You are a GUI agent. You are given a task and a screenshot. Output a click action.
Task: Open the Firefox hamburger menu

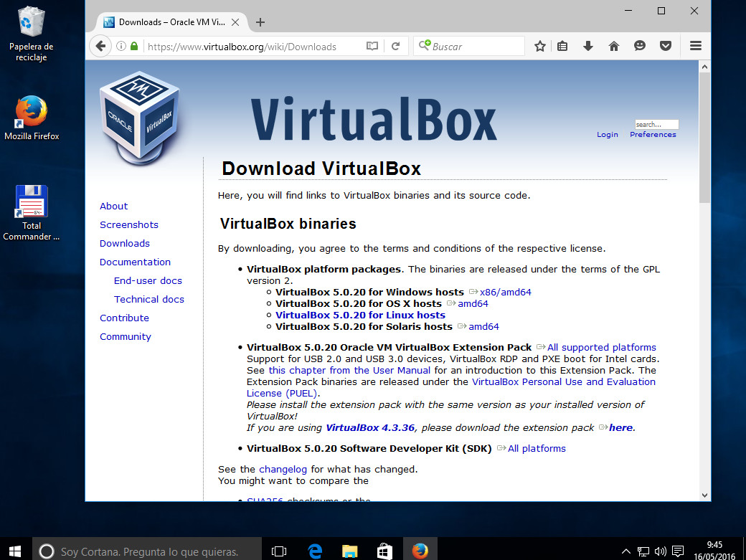(x=696, y=46)
